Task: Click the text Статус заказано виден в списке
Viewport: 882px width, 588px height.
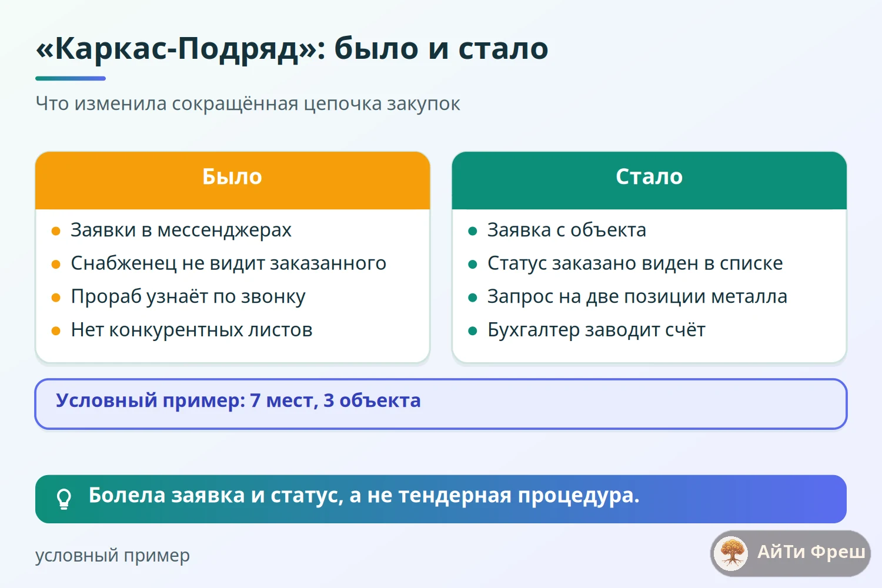Action: click(x=635, y=263)
